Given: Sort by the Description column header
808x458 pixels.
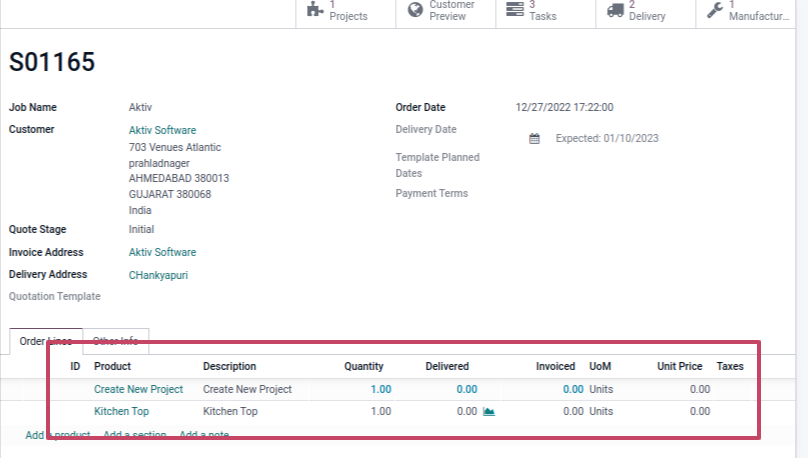Looking at the screenshot, I should 229,366.
